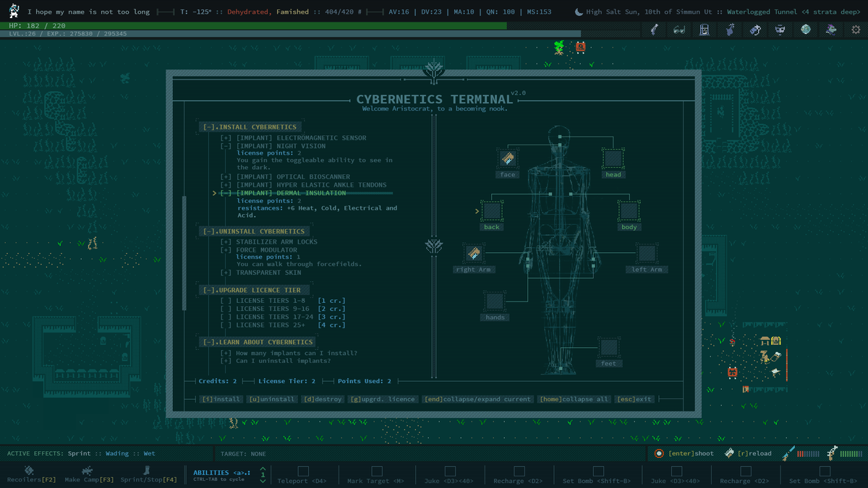Click the canteen bottle icon in top toolbar
This screenshot has height=488, width=868.
[755, 30]
